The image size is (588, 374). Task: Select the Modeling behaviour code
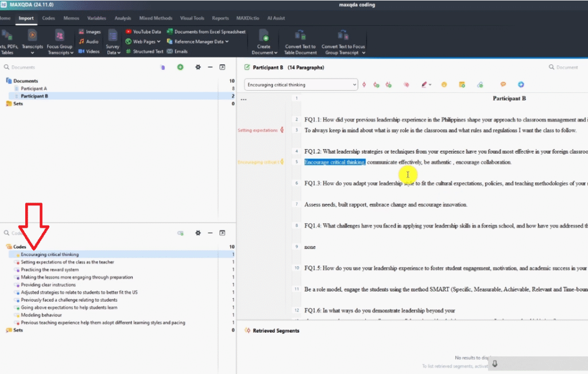point(41,315)
